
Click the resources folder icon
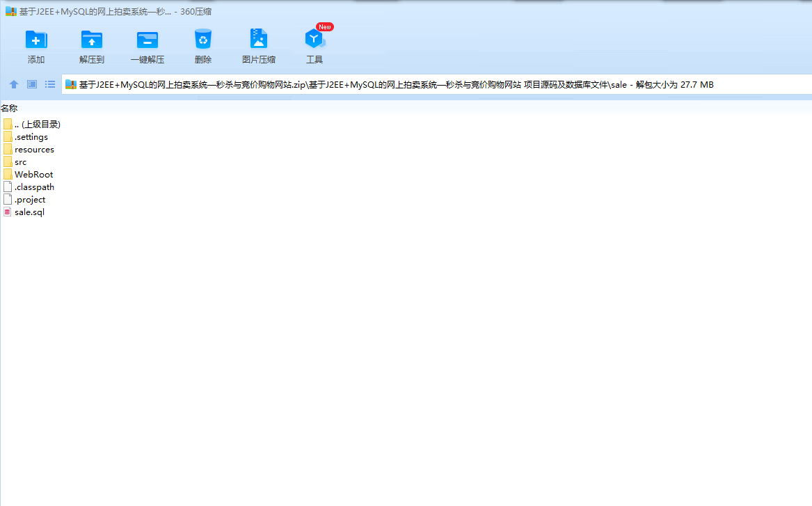pos(8,149)
